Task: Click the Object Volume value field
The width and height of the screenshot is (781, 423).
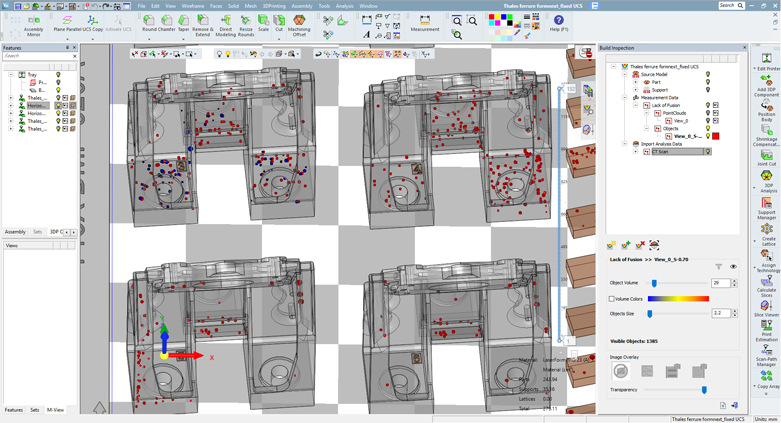Action: pyautogui.click(x=719, y=283)
